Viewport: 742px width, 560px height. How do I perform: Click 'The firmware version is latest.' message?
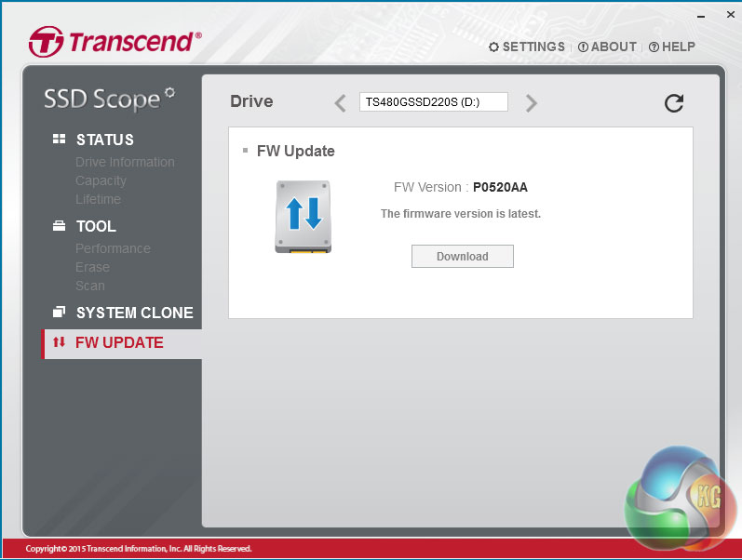(x=461, y=214)
